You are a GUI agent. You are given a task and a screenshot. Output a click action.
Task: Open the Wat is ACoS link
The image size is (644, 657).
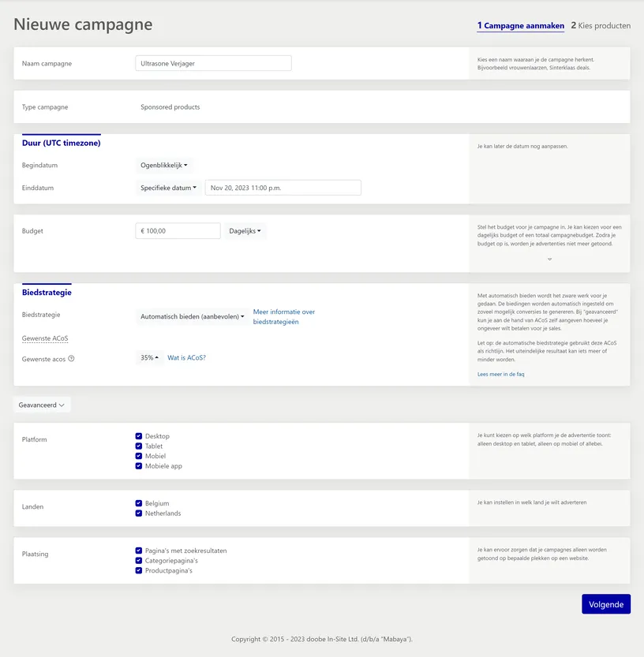[186, 358]
